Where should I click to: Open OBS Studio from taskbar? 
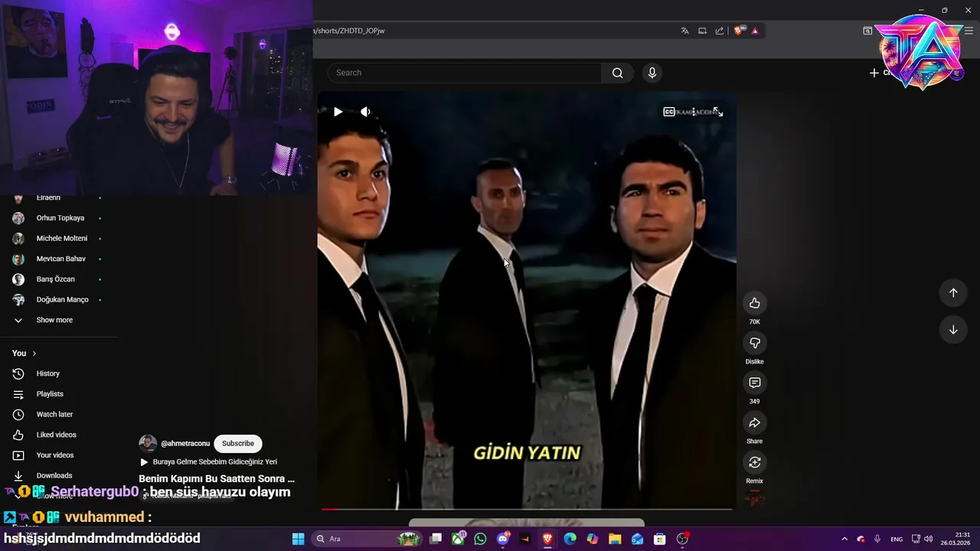pos(682,539)
